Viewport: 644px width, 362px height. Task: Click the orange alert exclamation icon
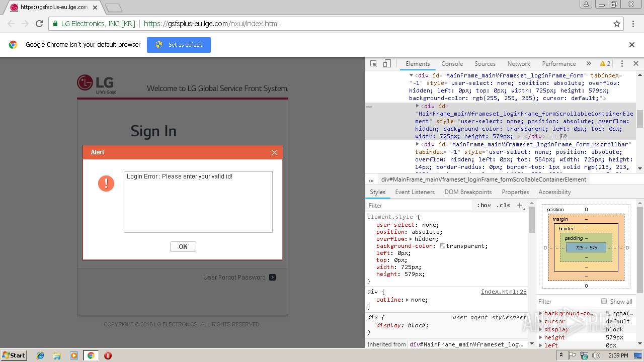(x=106, y=184)
